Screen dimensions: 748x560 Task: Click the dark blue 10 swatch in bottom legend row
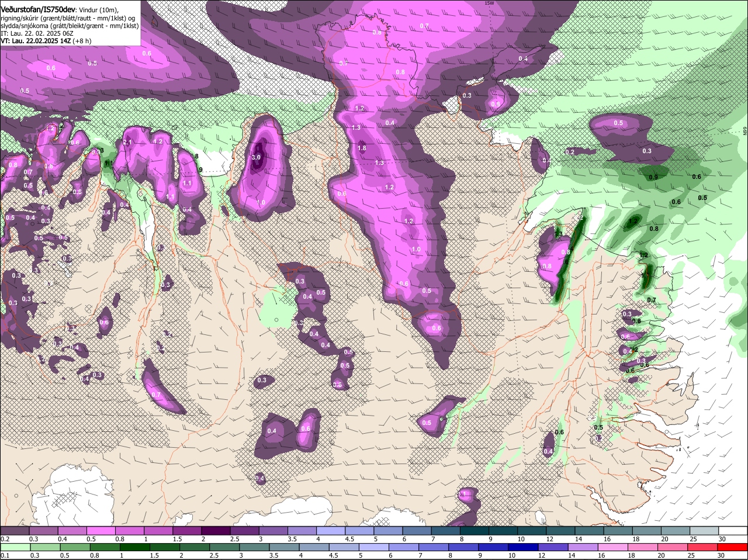point(524,547)
